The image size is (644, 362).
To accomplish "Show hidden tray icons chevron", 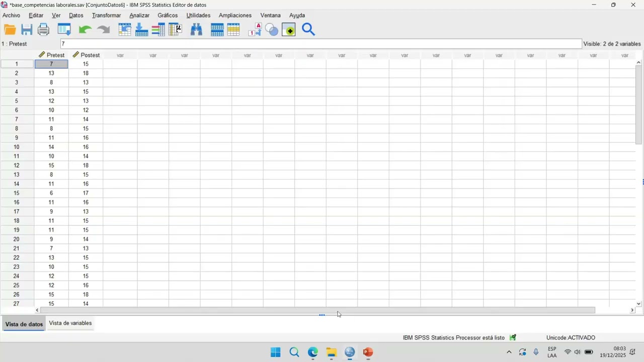I will coord(509,352).
